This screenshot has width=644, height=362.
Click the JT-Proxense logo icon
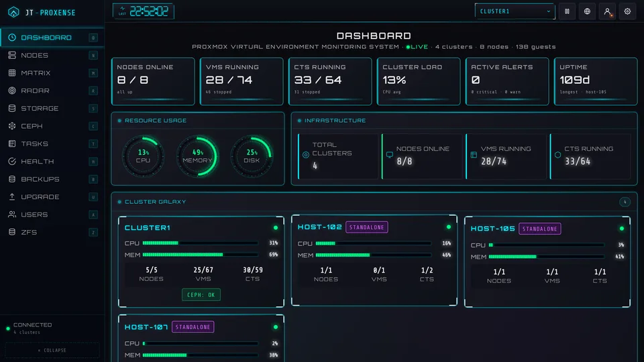coord(13,12)
